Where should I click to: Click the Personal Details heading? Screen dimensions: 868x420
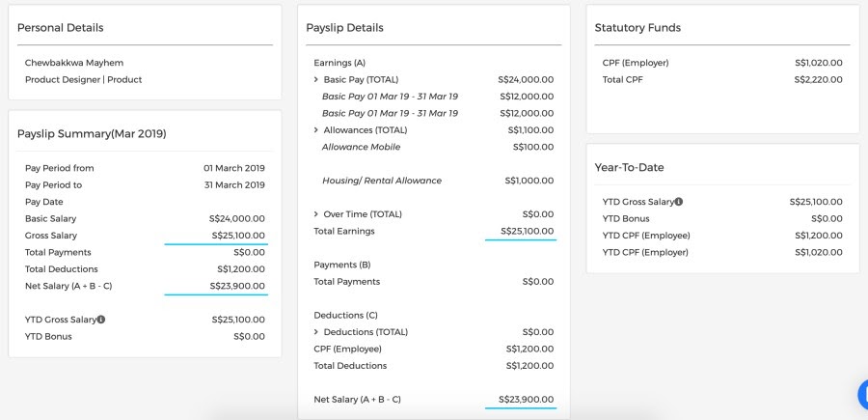(x=60, y=28)
